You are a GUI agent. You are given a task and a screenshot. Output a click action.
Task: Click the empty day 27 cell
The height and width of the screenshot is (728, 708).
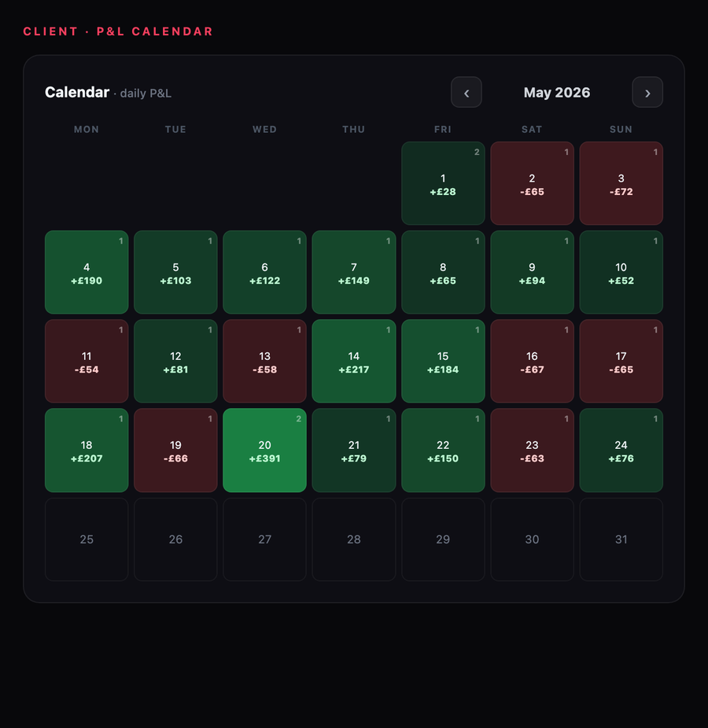(x=265, y=539)
